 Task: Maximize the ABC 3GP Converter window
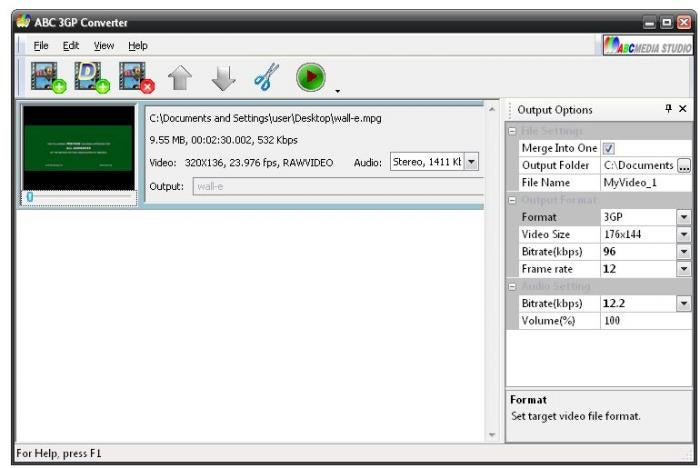coord(667,22)
